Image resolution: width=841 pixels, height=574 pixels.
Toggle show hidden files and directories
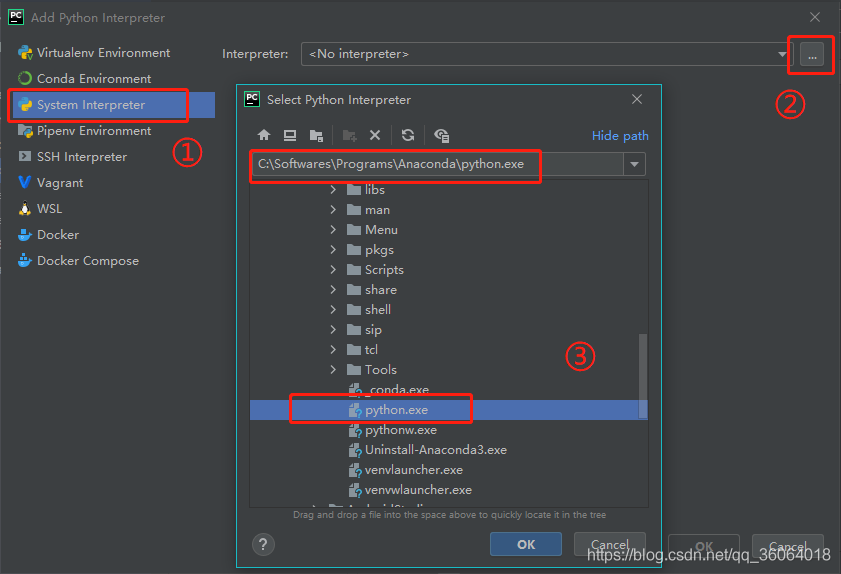point(441,135)
